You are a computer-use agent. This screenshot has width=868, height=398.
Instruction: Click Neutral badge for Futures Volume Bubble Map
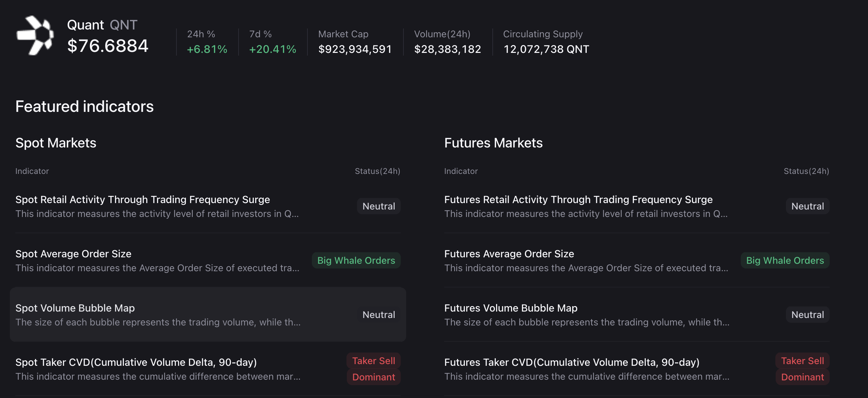[808, 315]
